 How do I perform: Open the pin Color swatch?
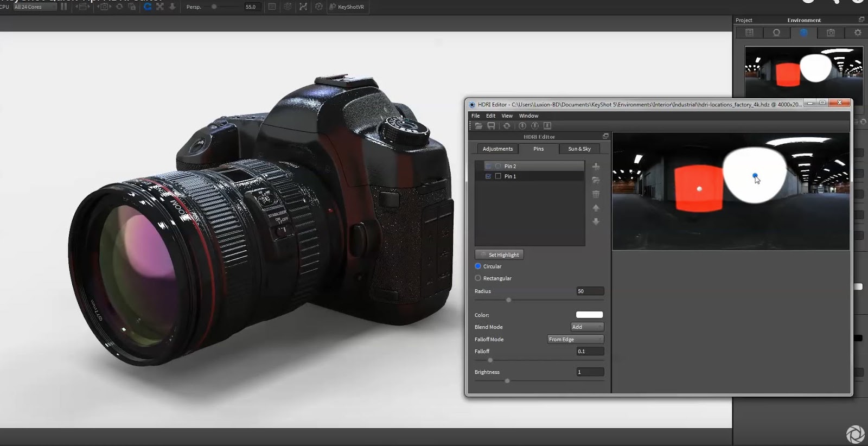point(589,315)
